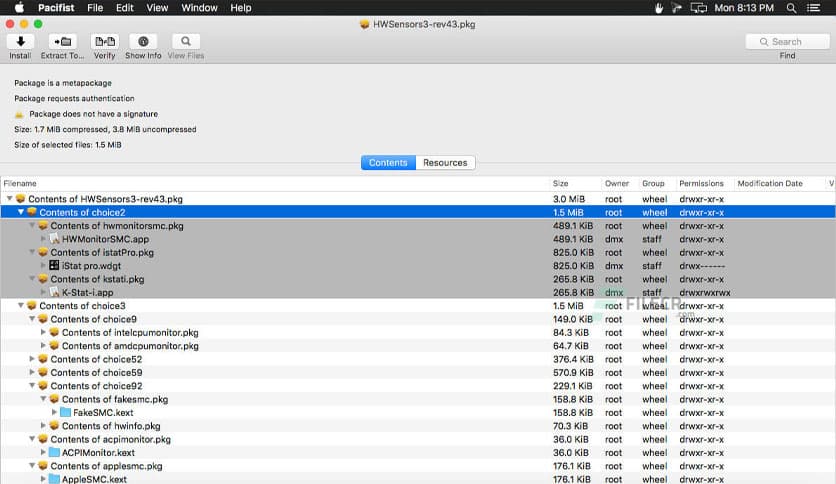This screenshot has width=836, height=484.
Task: Open the Help menu
Action: (x=240, y=8)
